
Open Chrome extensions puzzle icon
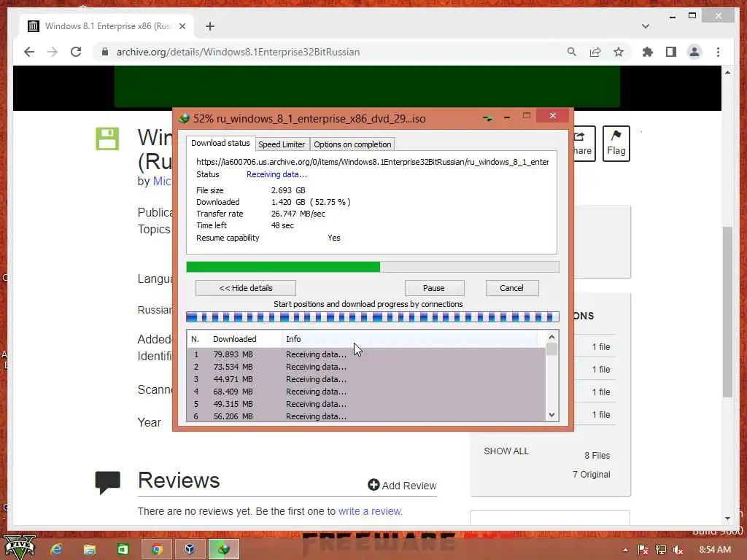(x=648, y=52)
